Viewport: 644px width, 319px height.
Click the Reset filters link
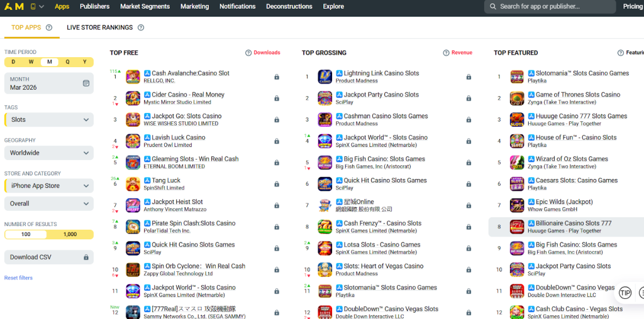18,278
